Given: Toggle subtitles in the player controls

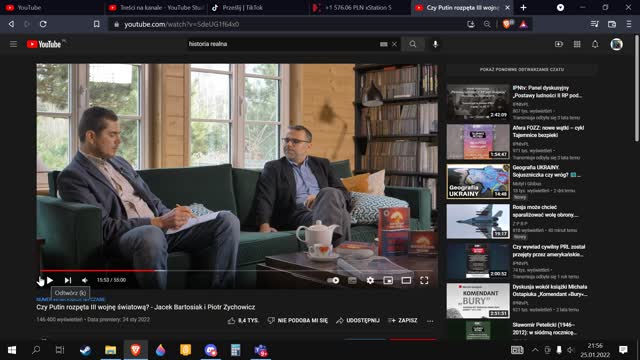Looking at the screenshot, I should [352, 280].
